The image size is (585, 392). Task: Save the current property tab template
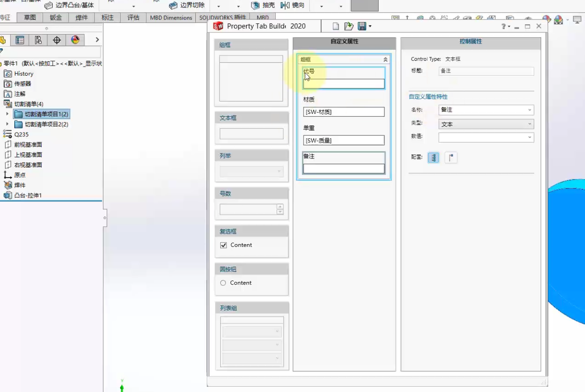click(361, 26)
